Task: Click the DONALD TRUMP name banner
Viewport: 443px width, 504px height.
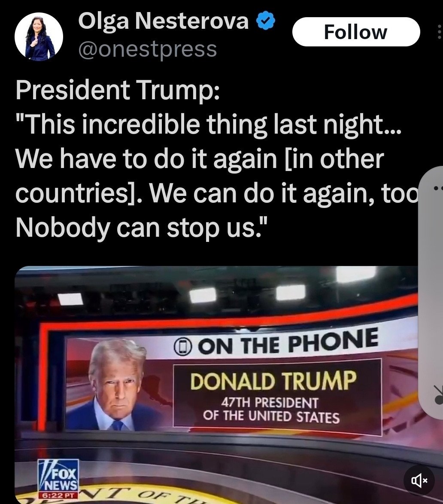Action: click(273, 380)
